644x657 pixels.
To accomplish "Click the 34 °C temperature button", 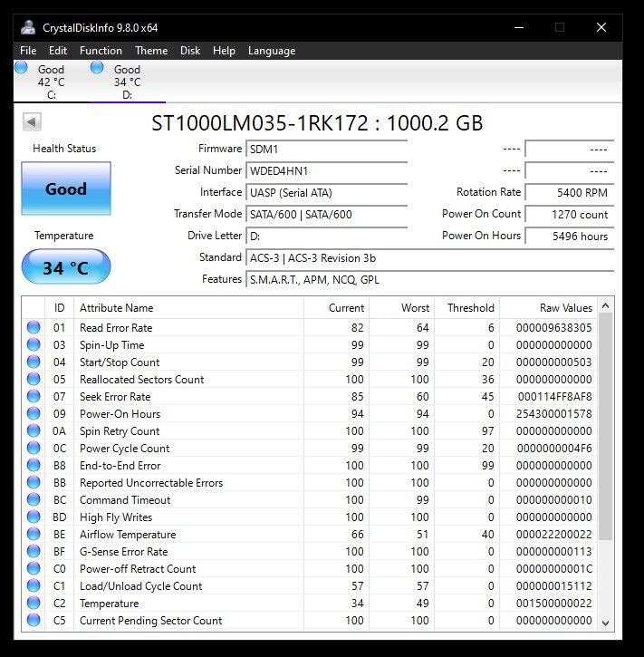I will pyautogui.click(x=66, y=266).
